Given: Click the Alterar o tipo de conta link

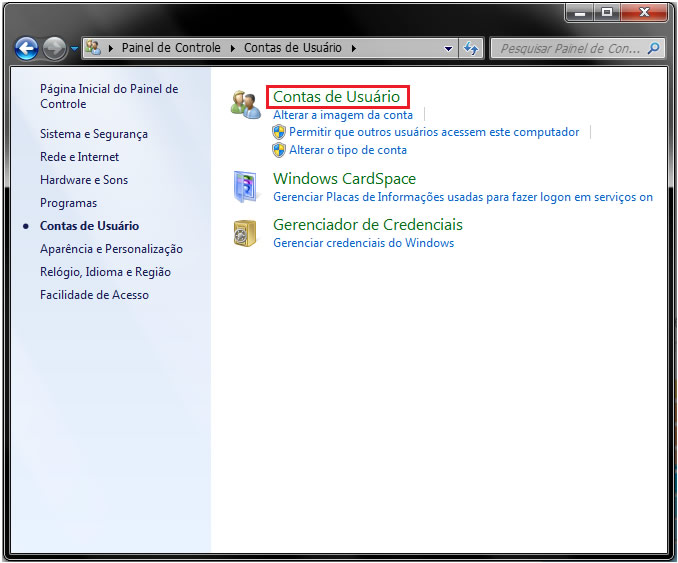Looking at the screenshot, I should tap(347, 150).
